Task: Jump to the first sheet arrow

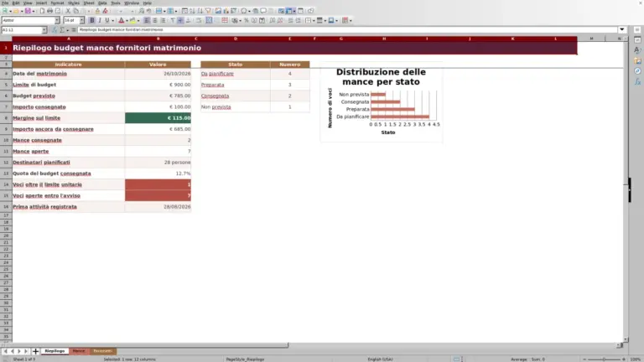Action: click(5, 351)
